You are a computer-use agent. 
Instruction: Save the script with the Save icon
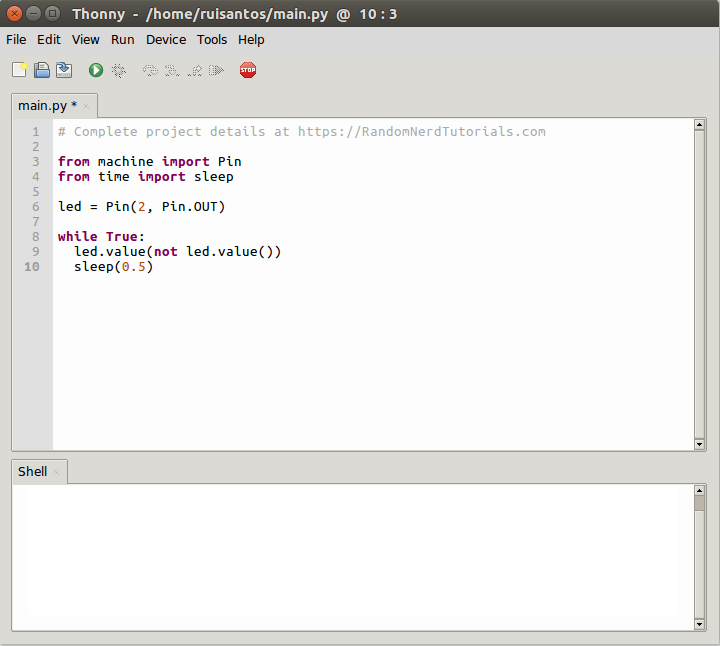(64, 70)
